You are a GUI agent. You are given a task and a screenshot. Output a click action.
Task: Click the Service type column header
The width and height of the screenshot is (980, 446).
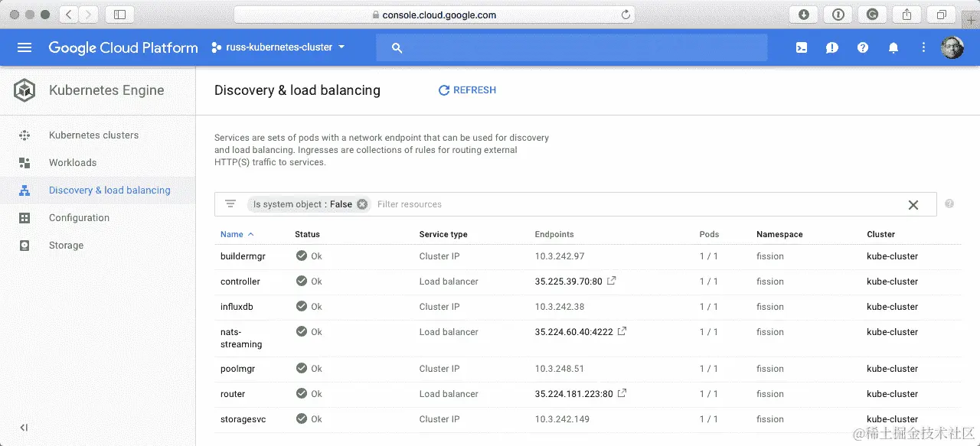point(443,234)
